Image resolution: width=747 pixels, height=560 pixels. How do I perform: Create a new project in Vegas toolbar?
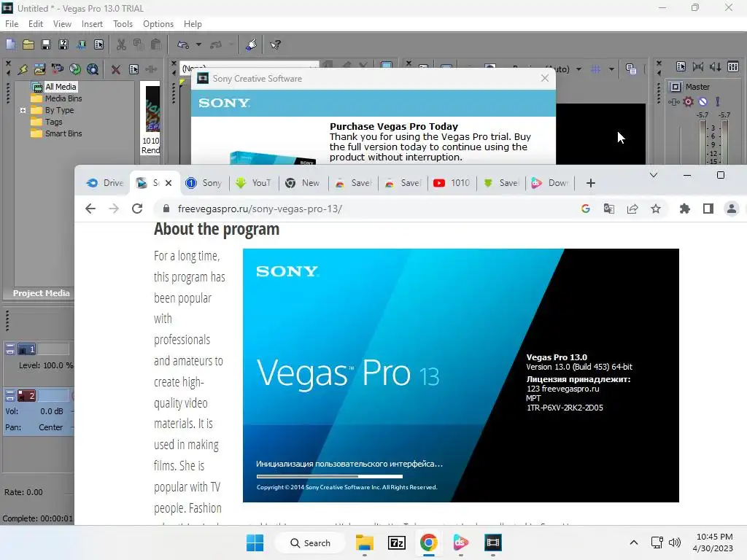pyautogui.click(x=10, y=44)
